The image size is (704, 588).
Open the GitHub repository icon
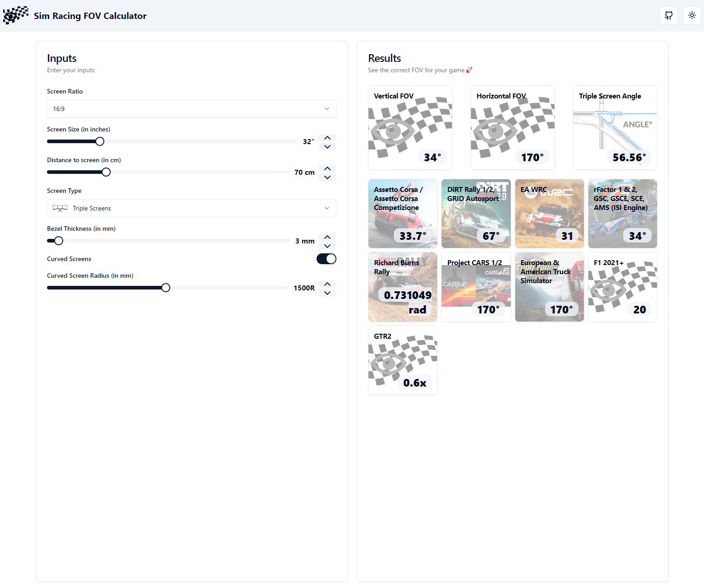(669, 15)
